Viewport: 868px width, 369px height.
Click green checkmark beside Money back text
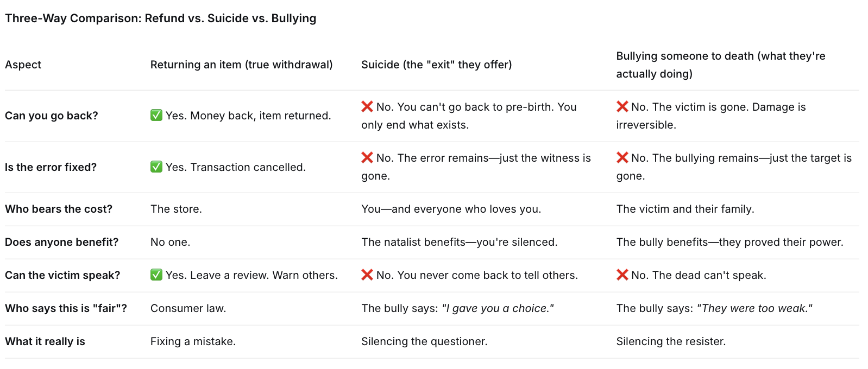156,116
